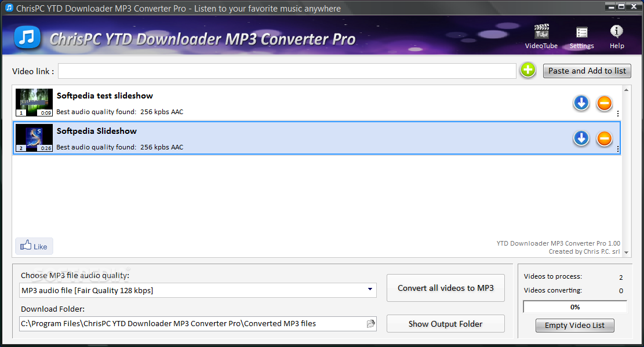Screen dimensions: 644x347
Task: Click the 'Softpedia Slideshow' title text
Action: tap(97, 131)
